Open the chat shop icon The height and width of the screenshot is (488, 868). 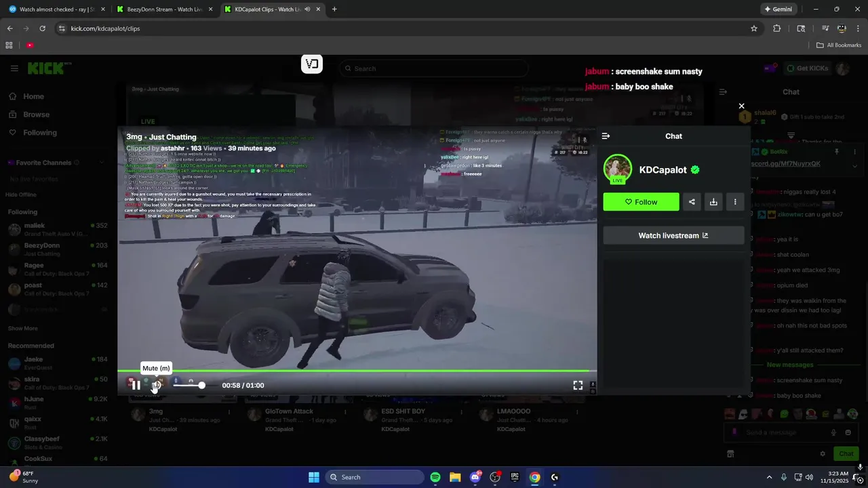pos(730,453)
